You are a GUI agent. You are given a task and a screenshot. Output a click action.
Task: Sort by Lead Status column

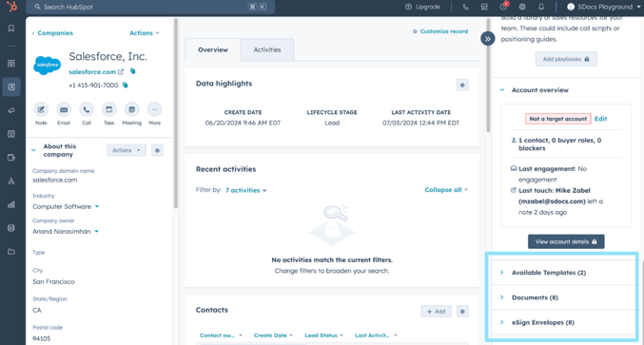[323, 335]
